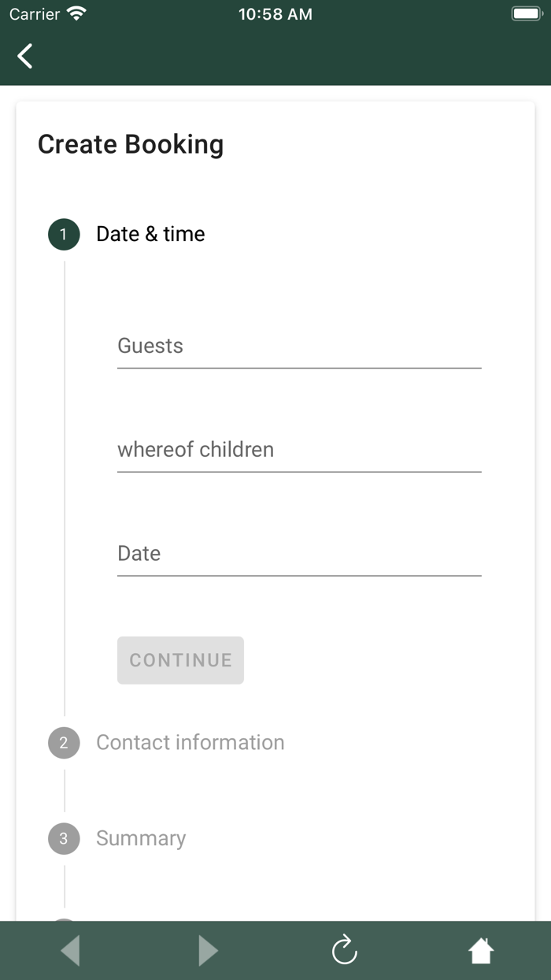
Task: Click the step 1 number circle
Action: [x=64, y=234]
